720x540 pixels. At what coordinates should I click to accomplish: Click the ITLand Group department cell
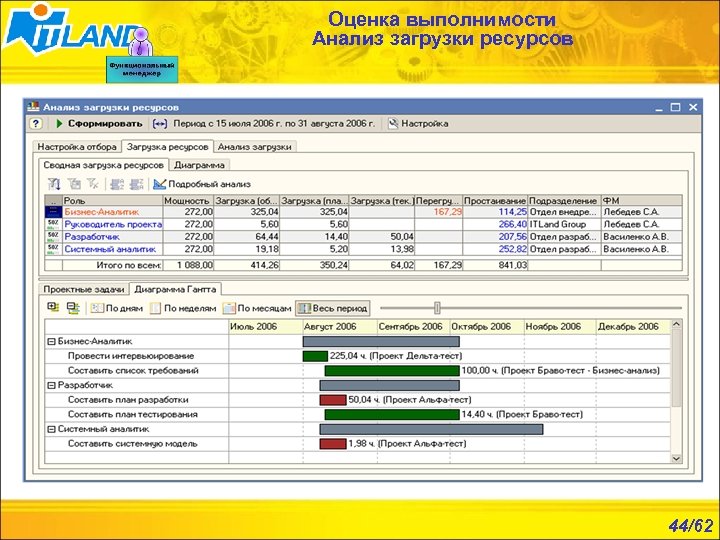(564, 224)
